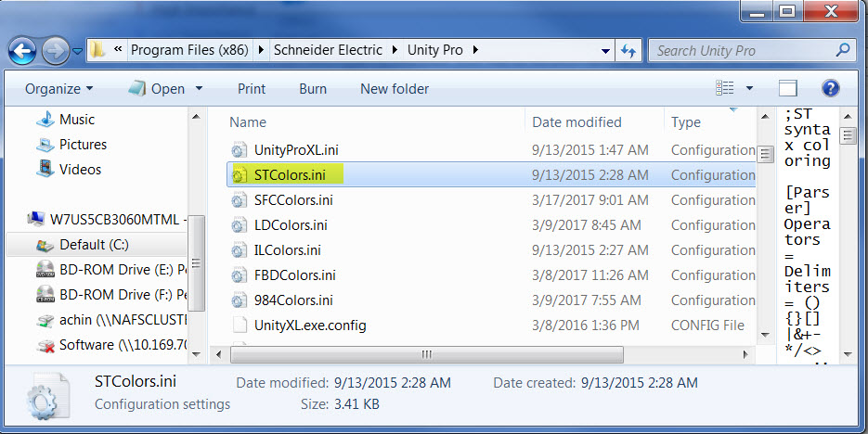
Task: Click the SFCColors.ini file icon
Action: click(x=240, y=200)
